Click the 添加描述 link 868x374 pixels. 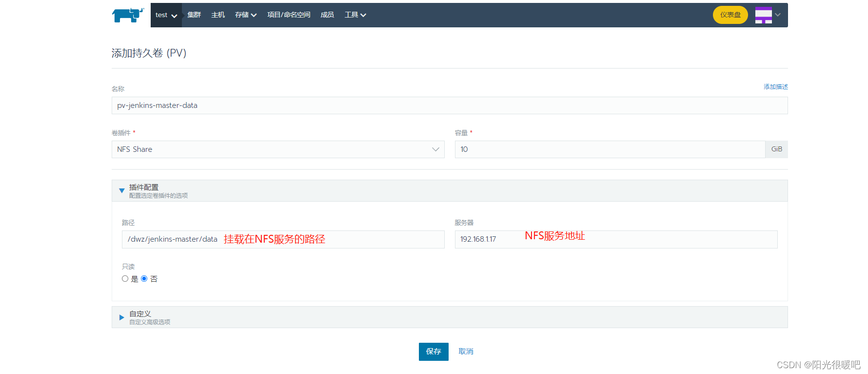click(x=775, y=87)
